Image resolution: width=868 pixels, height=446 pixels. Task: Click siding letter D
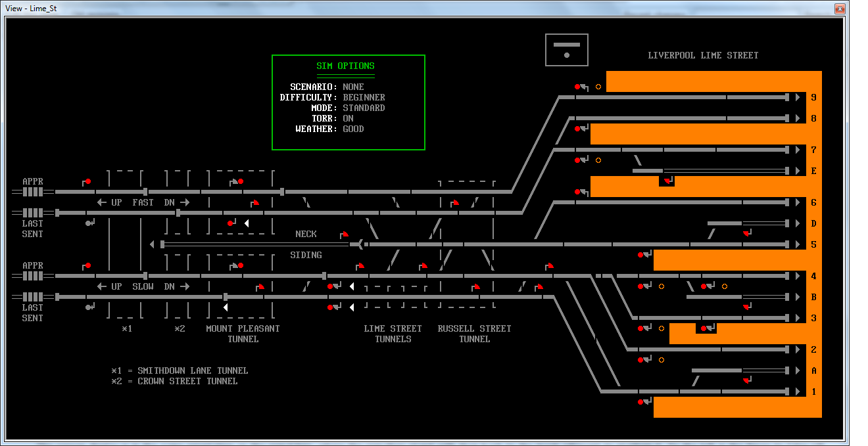pos(814,223)
